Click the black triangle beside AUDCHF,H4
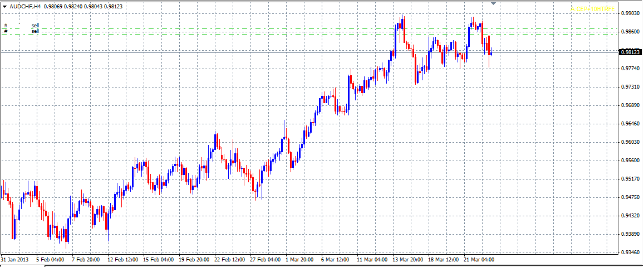The image size is (644, 267). tap(4, 6)
